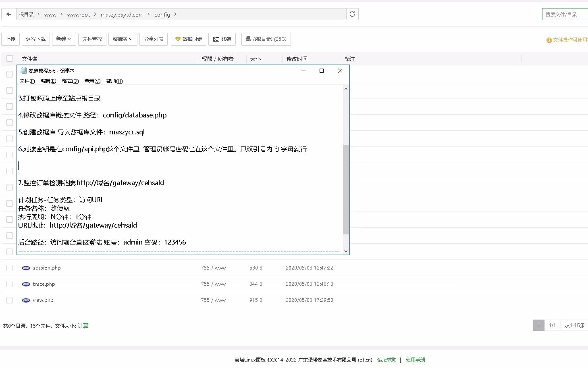Click the Notepad vertical scrollbar thumb
The image size is (588, 368).
tap(346, 190)
